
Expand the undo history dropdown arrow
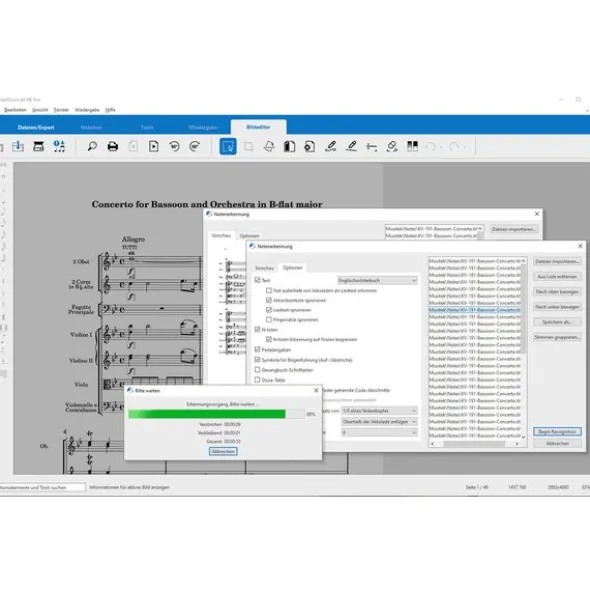(x=440, y=147)
